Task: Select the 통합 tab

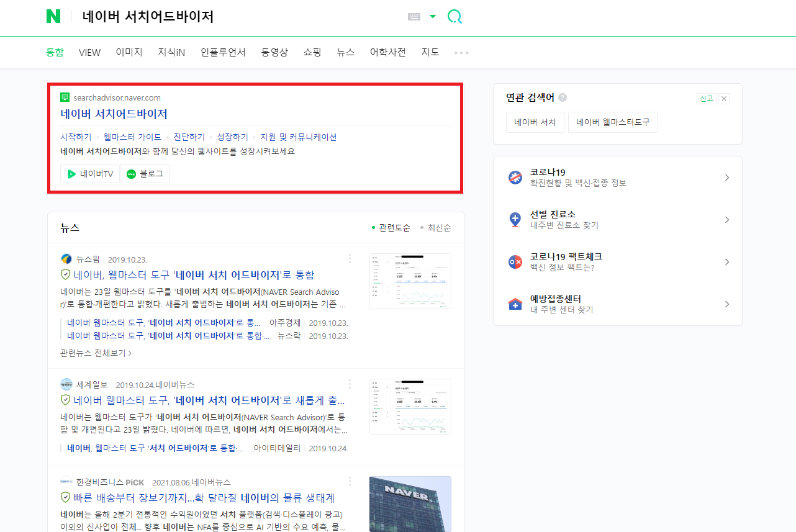Action: point(55,52)
